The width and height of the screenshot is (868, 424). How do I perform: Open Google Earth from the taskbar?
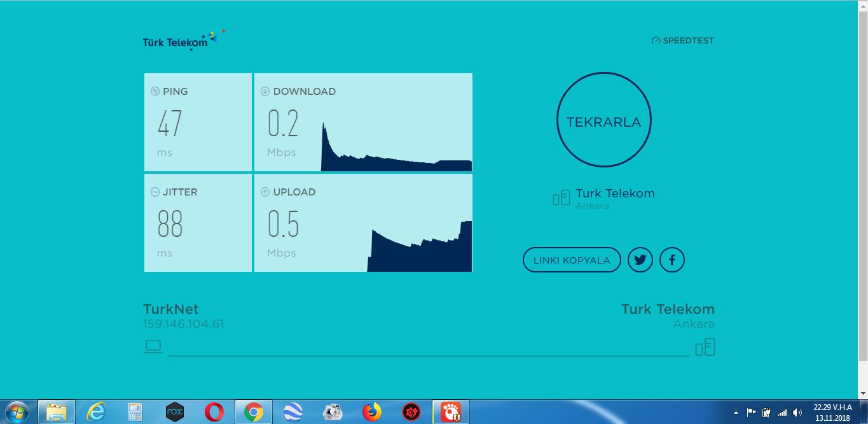(x=293, y=412)
